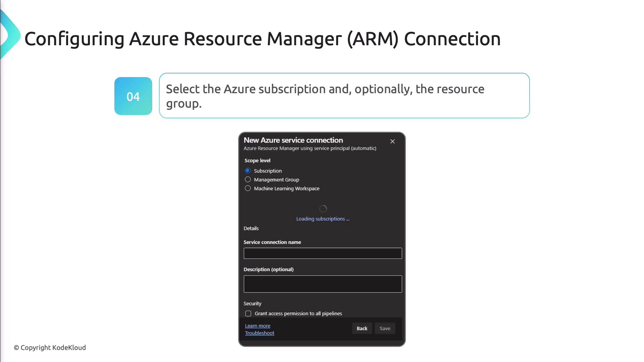Enable Grant access permission to all pipelines
Viewport: 644px width, 362px height.
click(248, 313)
